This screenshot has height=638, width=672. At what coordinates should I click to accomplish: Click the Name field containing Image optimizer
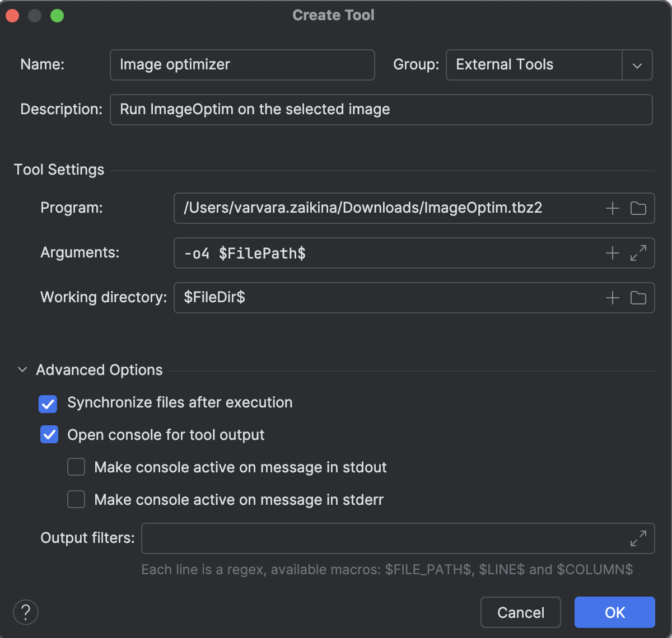pos(242,65)
